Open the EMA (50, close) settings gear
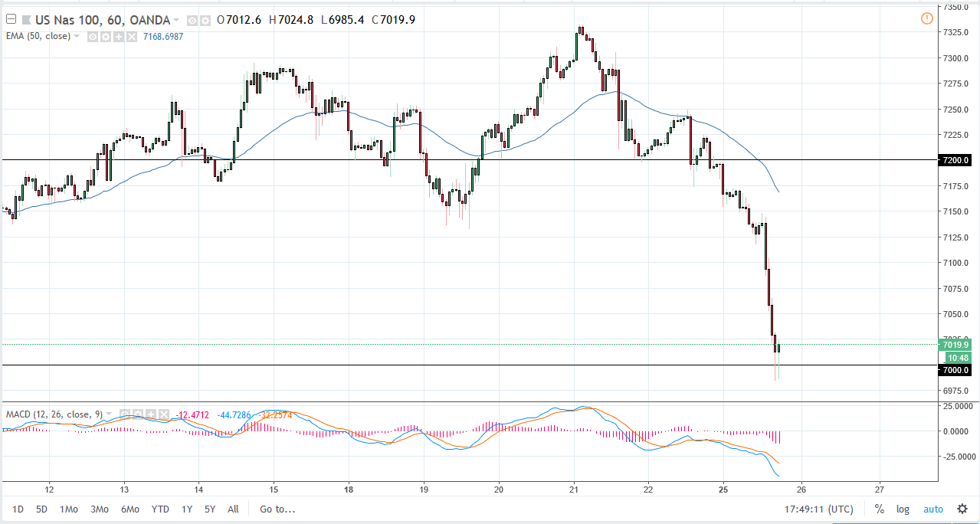This screenshot has height=524, width=980. (105, 36)
